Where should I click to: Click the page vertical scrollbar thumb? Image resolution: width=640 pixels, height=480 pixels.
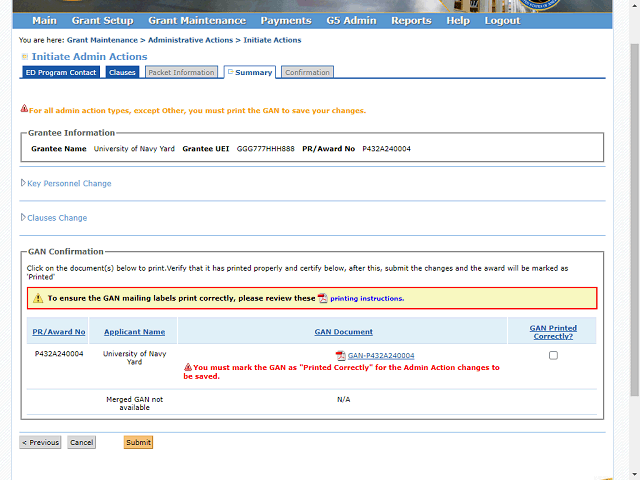tap(634, 220)
